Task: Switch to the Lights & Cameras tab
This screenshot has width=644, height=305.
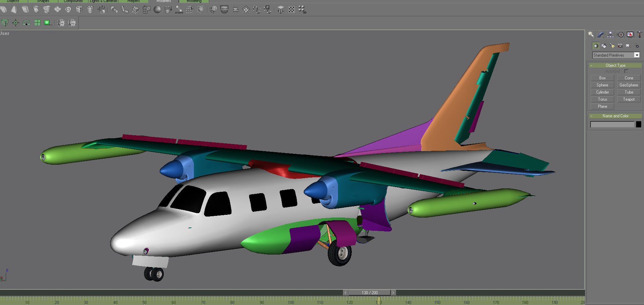Action: tap(103, 1)
